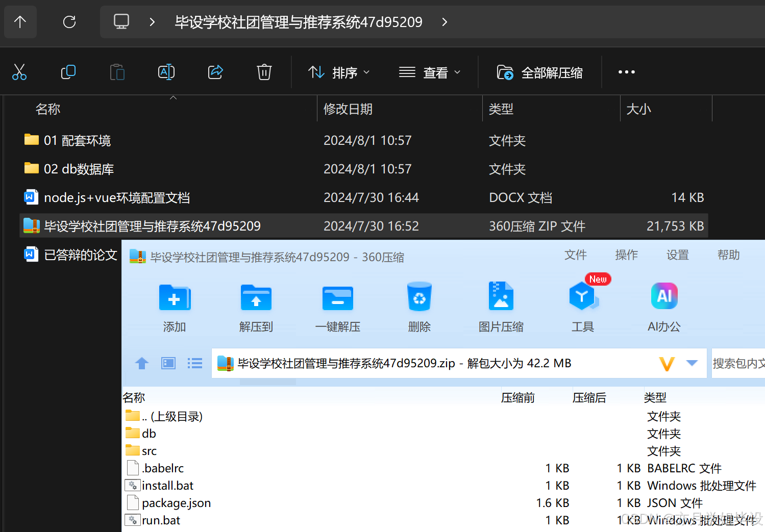Open the 帮助 menu in 360压缩

pos(729,255)
